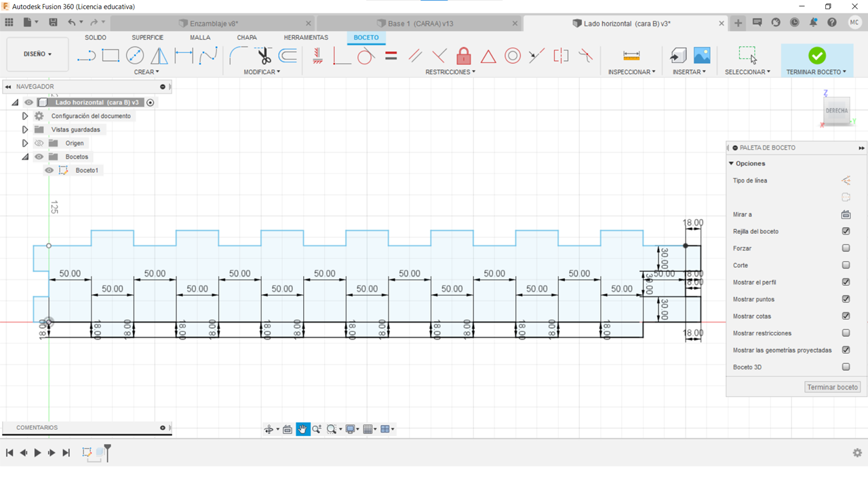868x488 pixels.
Task: Hide the Boceto1 sketch via eye icon
Action: pos(49,170)
